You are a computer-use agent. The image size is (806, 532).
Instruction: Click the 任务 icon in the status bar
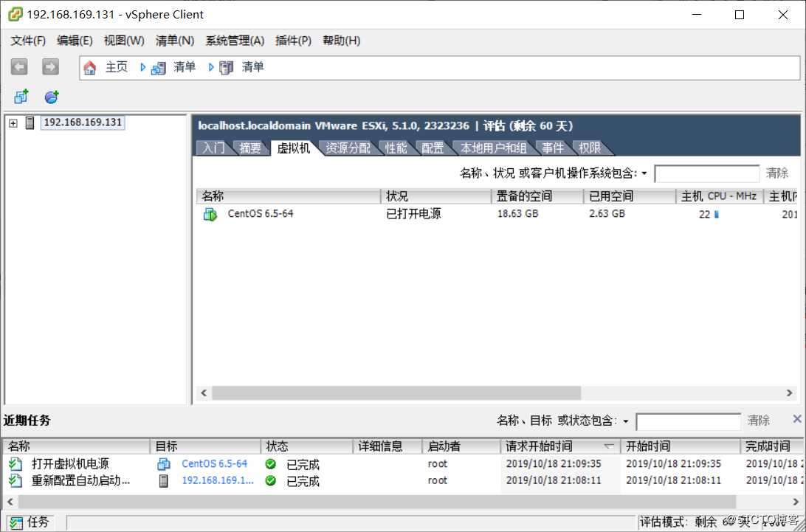pyautogui.click(x=15, y=522)
